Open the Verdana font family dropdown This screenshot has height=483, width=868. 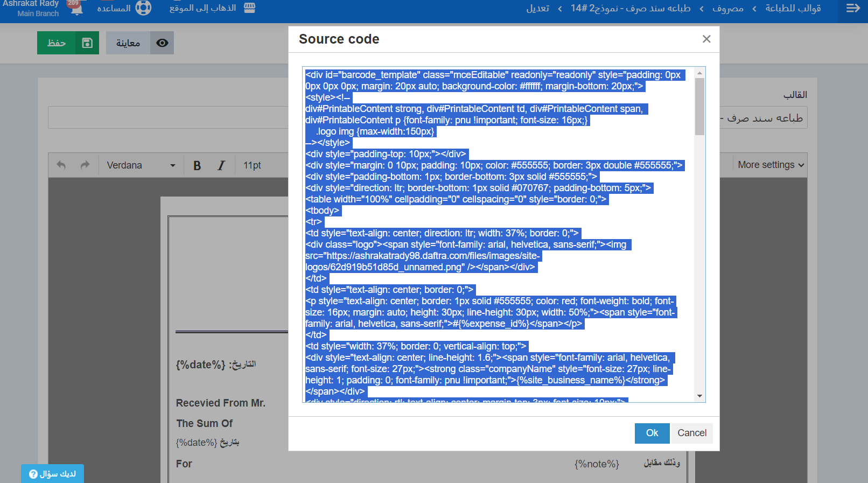coord(141,165)
